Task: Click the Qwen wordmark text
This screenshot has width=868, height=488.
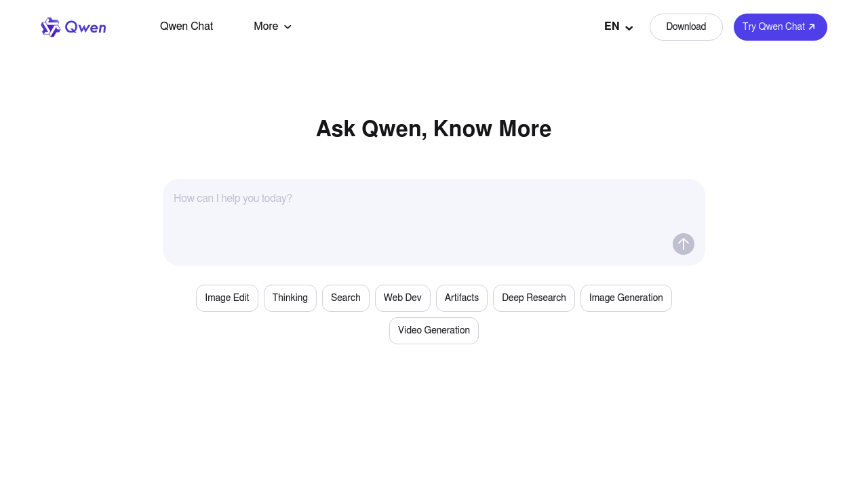Action: tap(87, 27)
